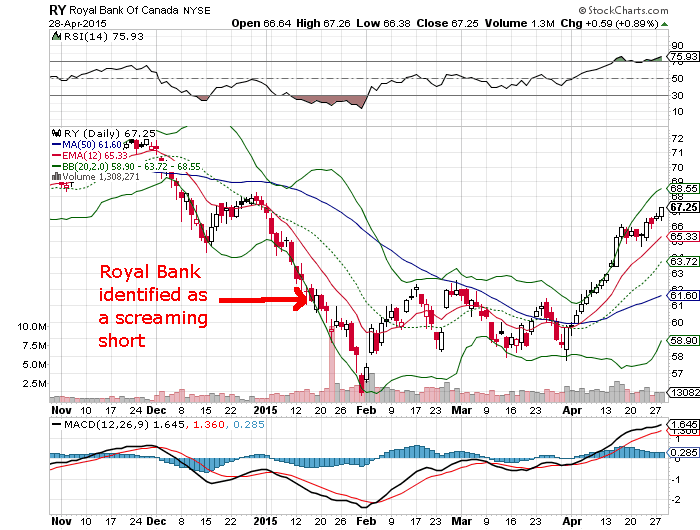700x530 pixels.
Task: Click the 28-Apr-2015 date label
Action: coord(78,24)
